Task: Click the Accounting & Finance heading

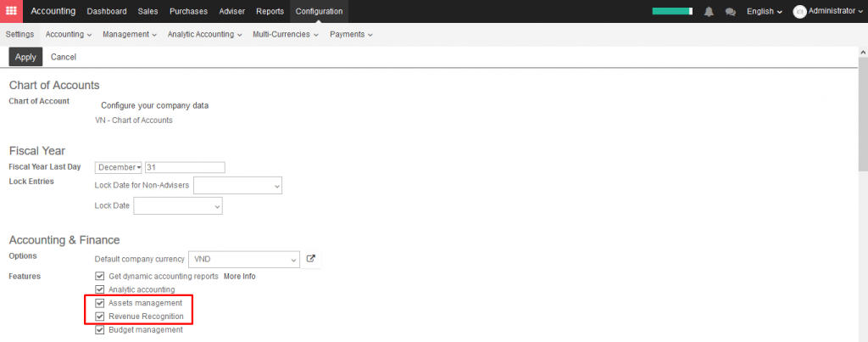Action: click(x=64, y=240)
